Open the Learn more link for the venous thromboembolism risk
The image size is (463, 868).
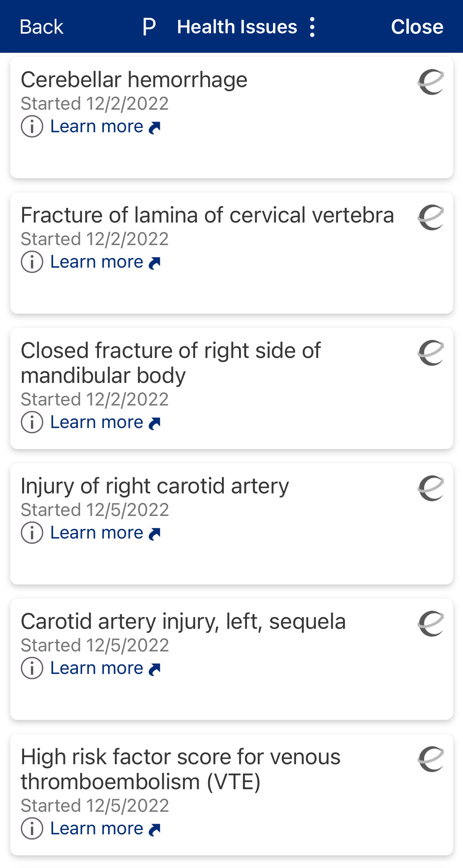(x=106, y=829)
